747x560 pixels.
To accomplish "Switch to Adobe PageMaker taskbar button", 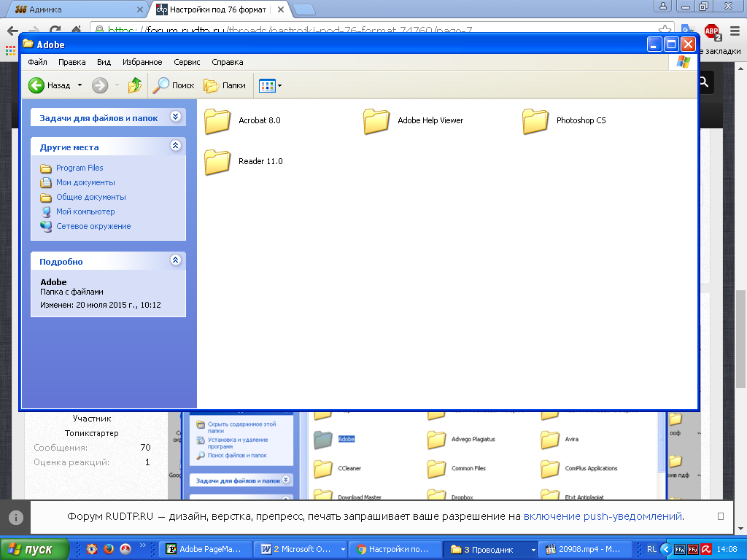I will (205, 549).
